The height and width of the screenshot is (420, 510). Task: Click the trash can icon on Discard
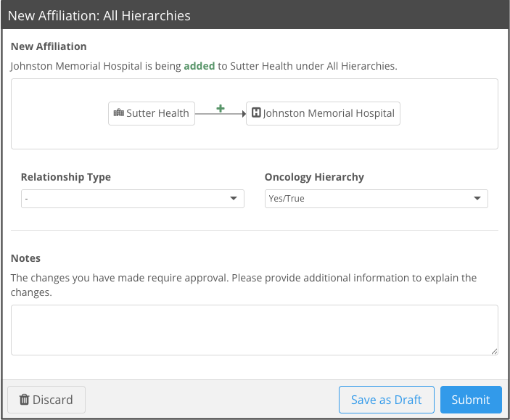pyautogui.click(x=24, y=400)
